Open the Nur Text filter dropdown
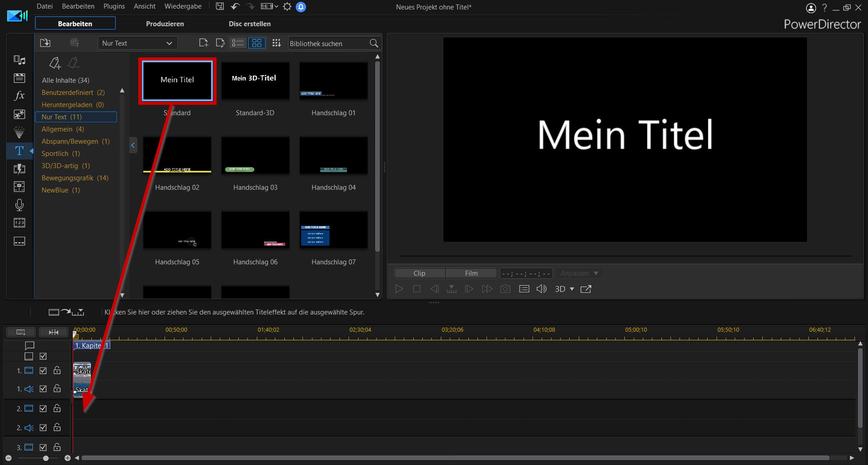868x465 pixels. pyautogui.click(x=137, y=43)
